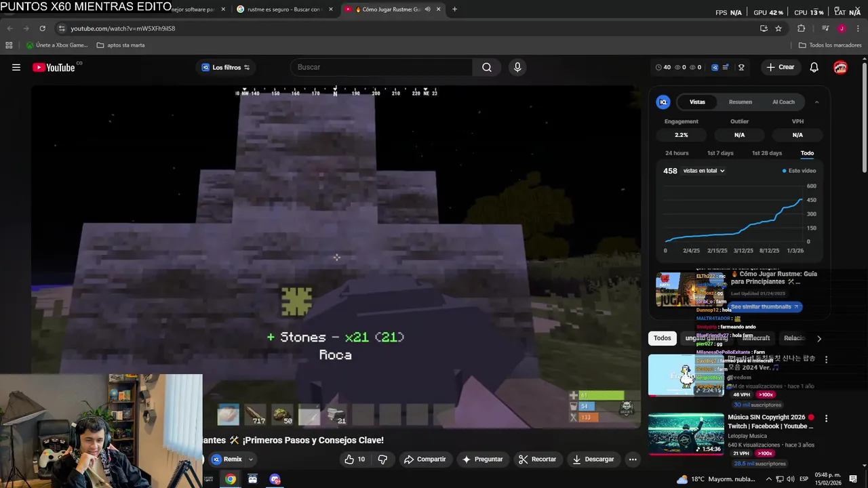Expand the Remix button dropdown arrow
Viewport: 868px width, 488px height.
point(250,459)
